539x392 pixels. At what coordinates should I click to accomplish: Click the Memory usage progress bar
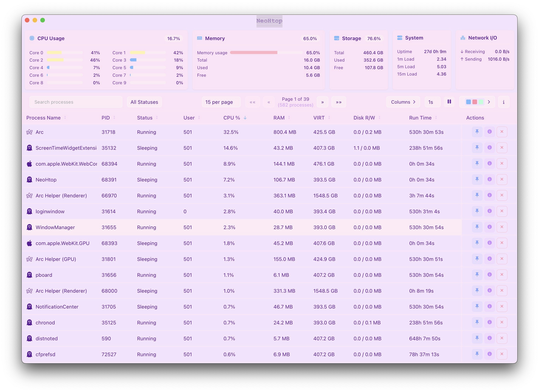tap(266, 52)
